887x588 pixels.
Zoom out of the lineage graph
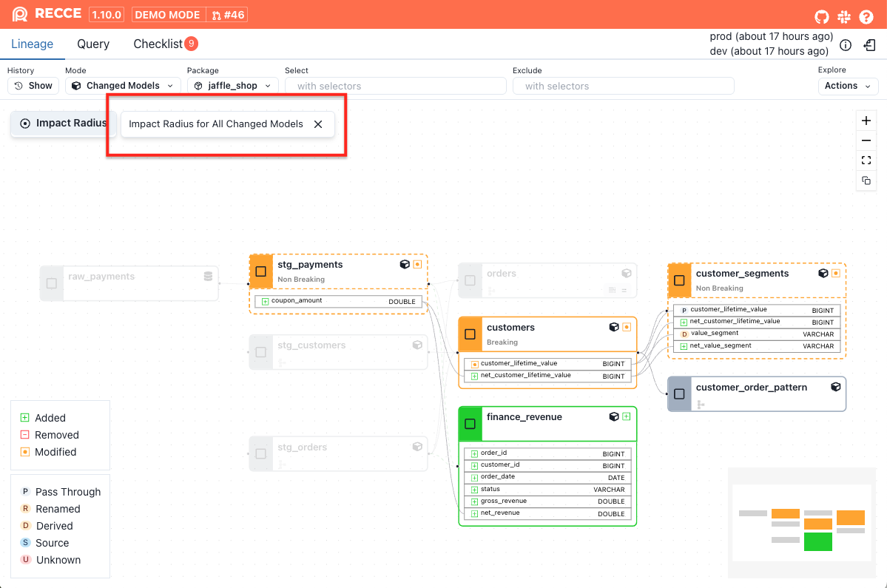point(866,141)
